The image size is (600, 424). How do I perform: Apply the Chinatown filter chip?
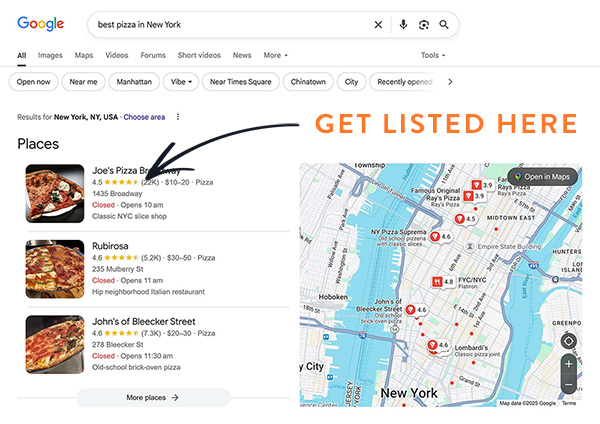coord(308,82)
